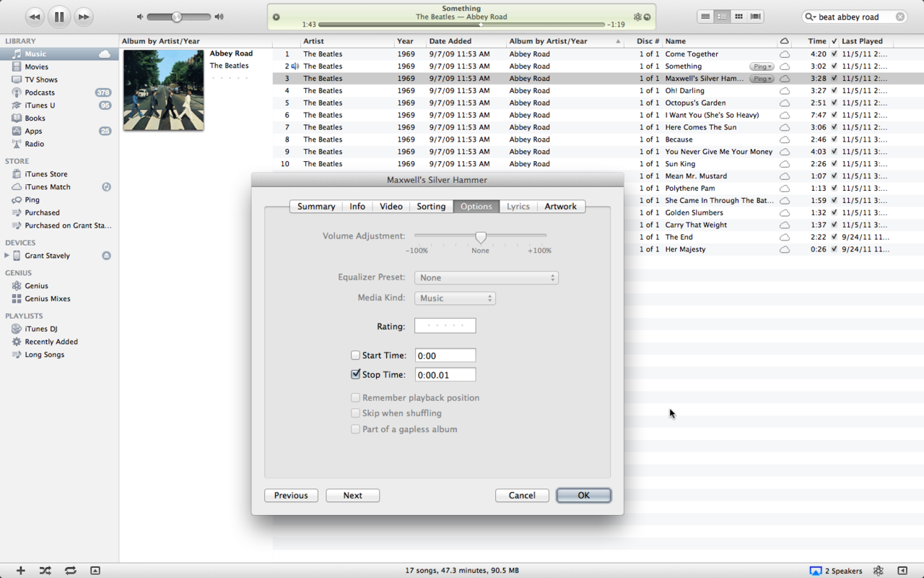The width and height of the screenshot is (924, 578).
Task: Skip back with the previous track button
Action: (x=35, y=17)
